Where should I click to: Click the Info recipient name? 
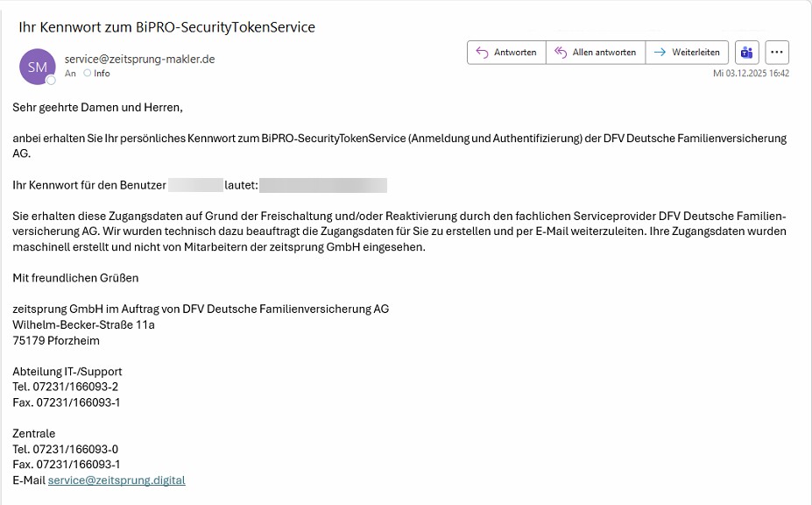coord(102,74)
